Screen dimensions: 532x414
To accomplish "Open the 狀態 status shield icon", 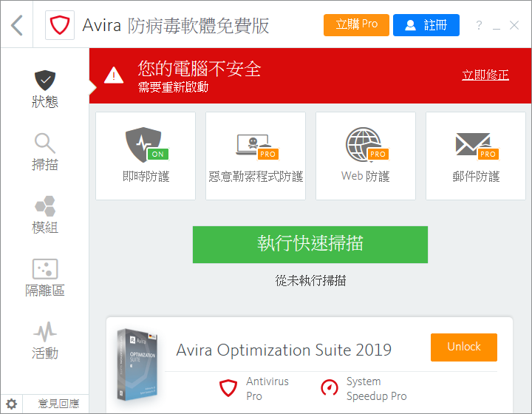I will click(x=45, y=81).
